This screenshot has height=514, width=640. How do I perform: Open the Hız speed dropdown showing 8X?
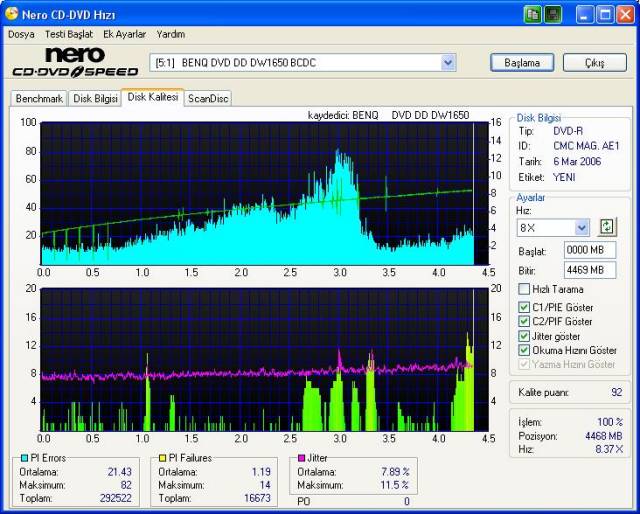tap(582, 227)
